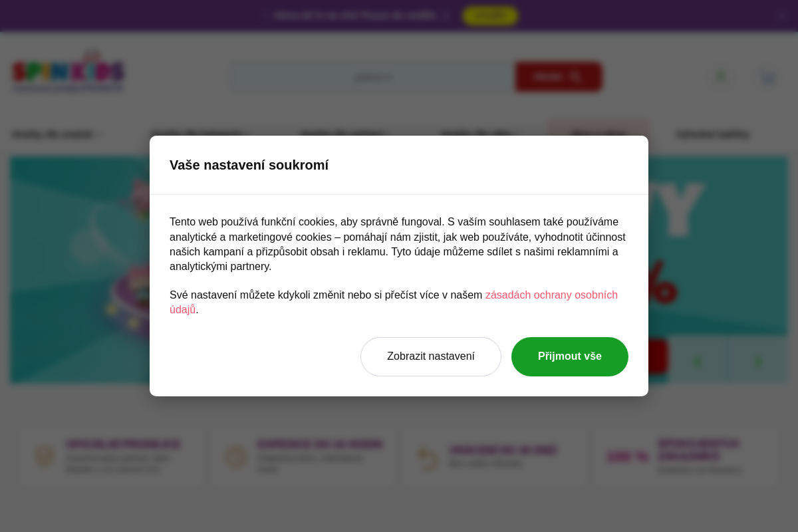Open the user account icon
Screen dimensions: 798x532
[x=721, y=77]
